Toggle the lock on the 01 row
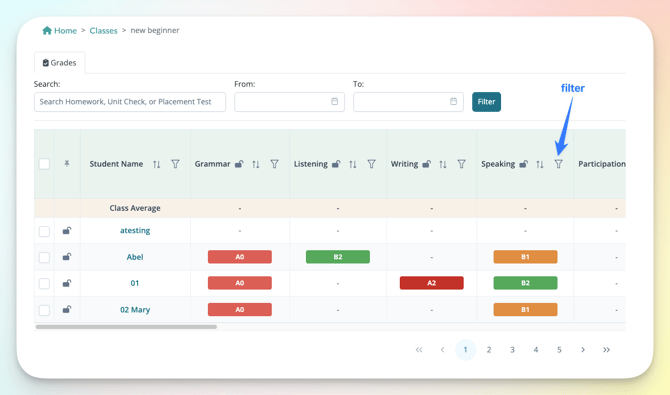This screenshot has height=395, width=670. click(x=67, y=283)
